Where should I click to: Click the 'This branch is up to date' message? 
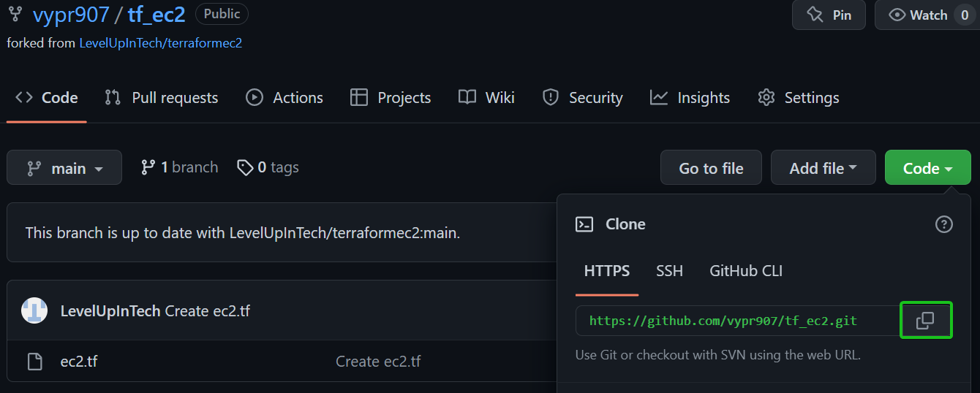[x=243, y=234]
